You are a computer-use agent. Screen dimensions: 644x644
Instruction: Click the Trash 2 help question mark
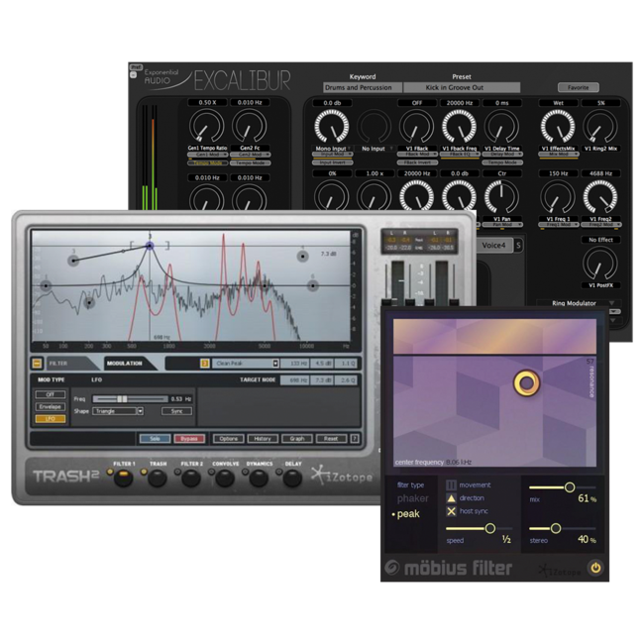355,438
